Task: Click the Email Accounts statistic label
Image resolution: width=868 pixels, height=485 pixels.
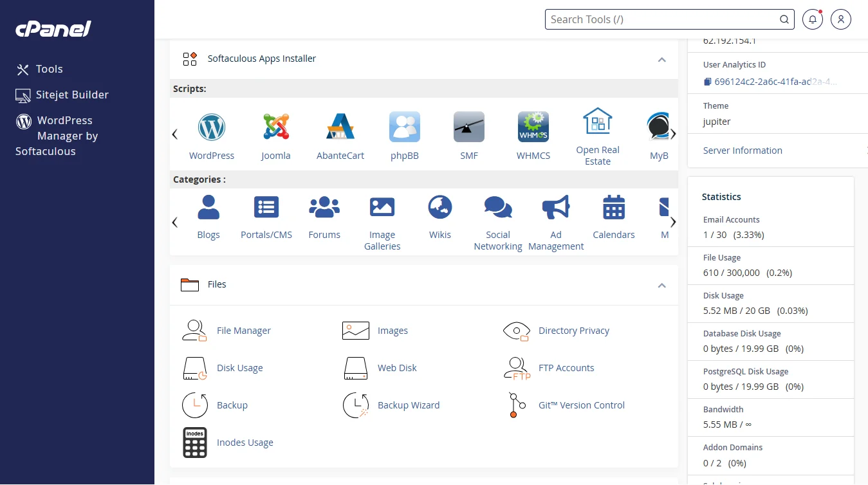Action: pos(731,220)
